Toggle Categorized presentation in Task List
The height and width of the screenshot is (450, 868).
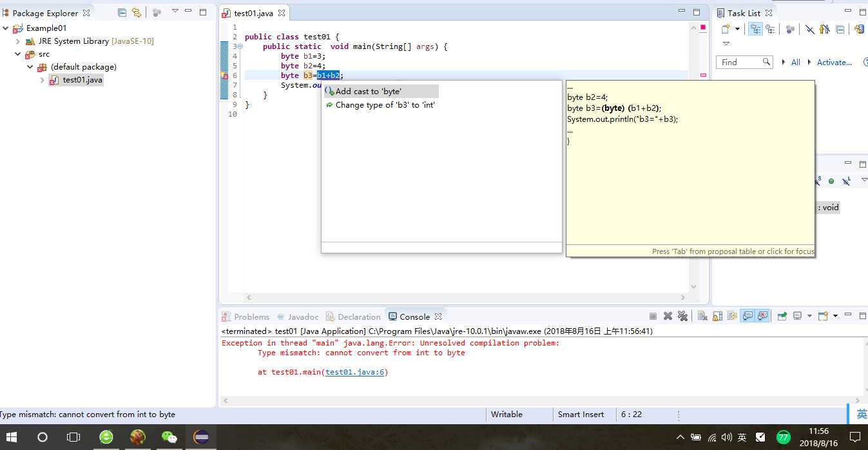tap(755, 29)
